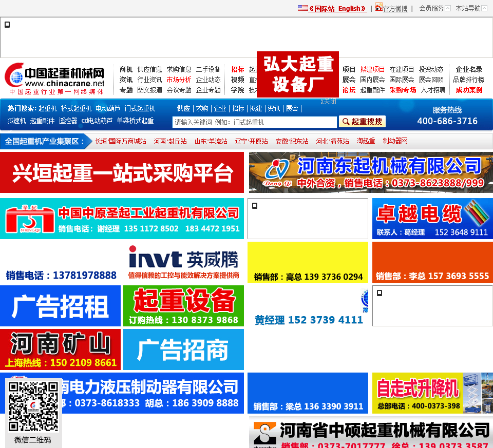493x448 pixels.
Task: Click the 河南矿山 red ad banner
Action: click(x=61, y=349)
